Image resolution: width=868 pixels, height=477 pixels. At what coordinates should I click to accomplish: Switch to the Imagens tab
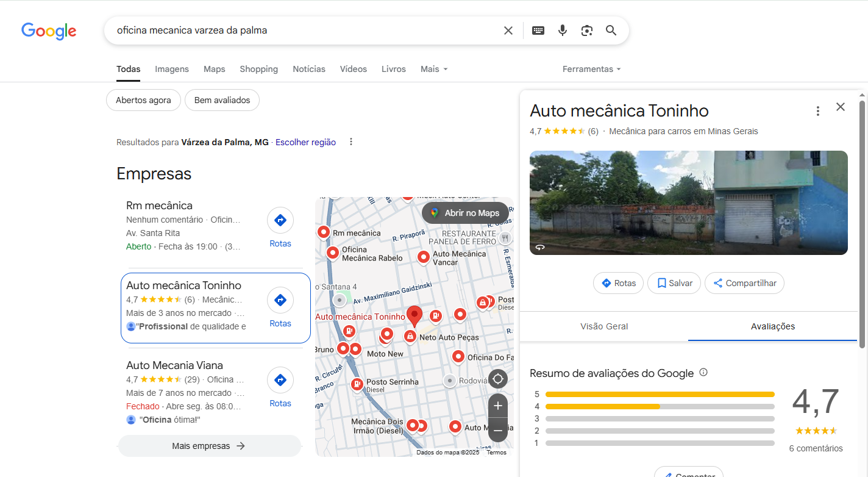pyautogui.click(x=172, y=69)
